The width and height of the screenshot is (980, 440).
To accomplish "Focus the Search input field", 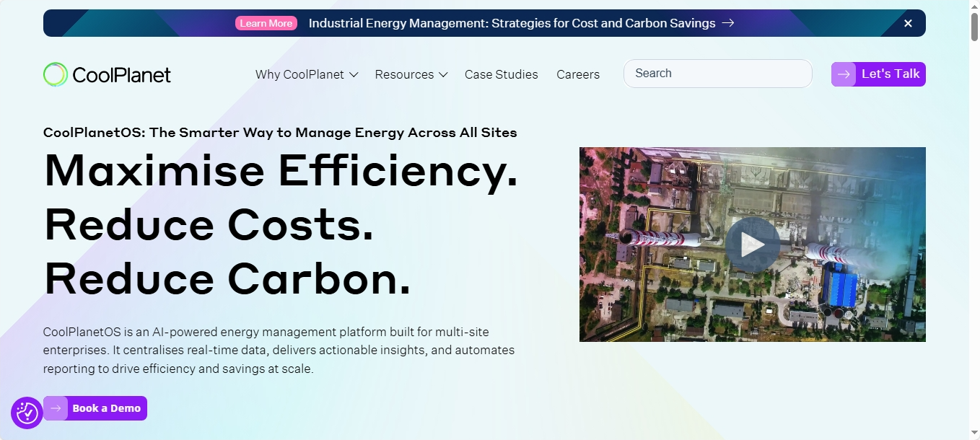I will (x=718, y=74).
